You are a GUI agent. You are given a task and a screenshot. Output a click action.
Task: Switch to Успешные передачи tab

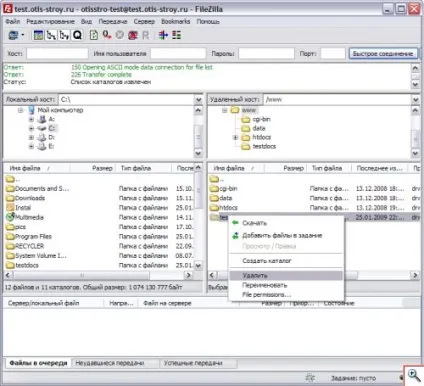pos(193,363)
